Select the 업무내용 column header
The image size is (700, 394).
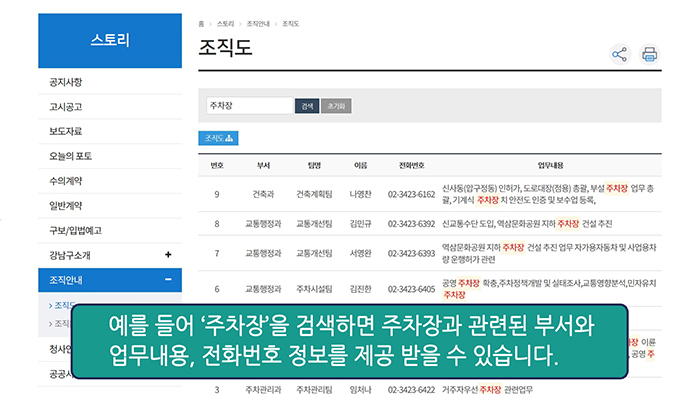(550, 166)
